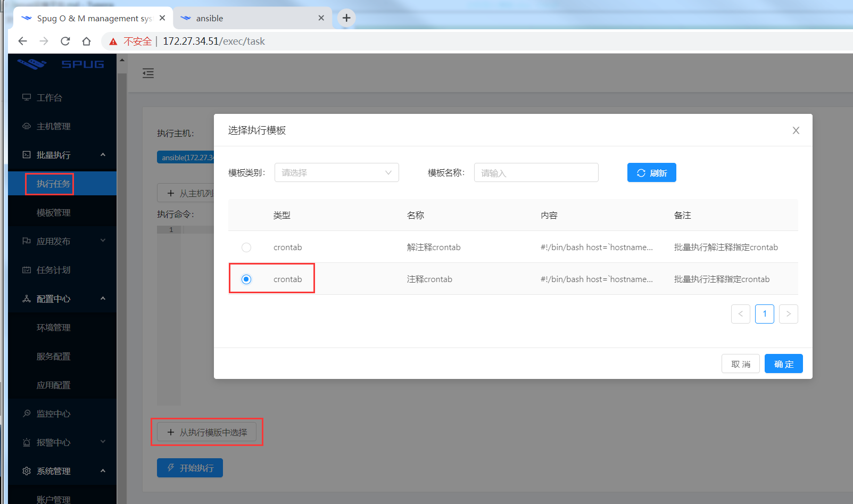Expand the 应用发布 sidebar group
The image size is (853, 504).
tap(62, 242)
